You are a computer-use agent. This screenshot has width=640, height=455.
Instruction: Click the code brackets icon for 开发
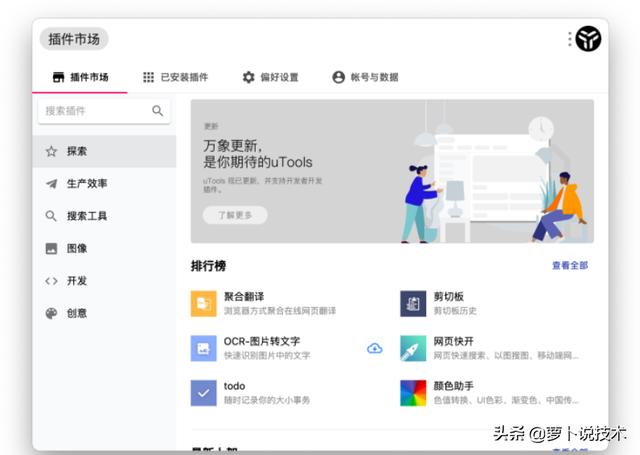pyautogui.click(x=51, y=281)
